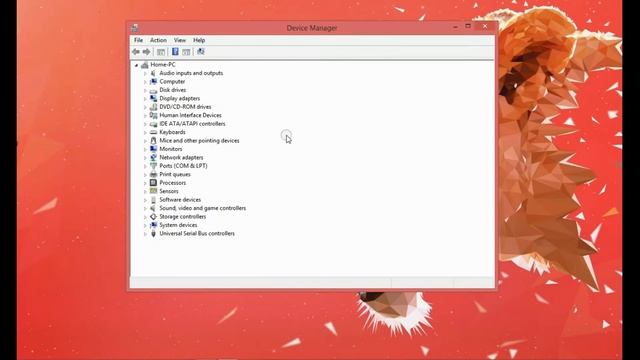This screenshot has height=360, width=640.
Task: Select the Home-PC label
Action: tap(163, 64)
